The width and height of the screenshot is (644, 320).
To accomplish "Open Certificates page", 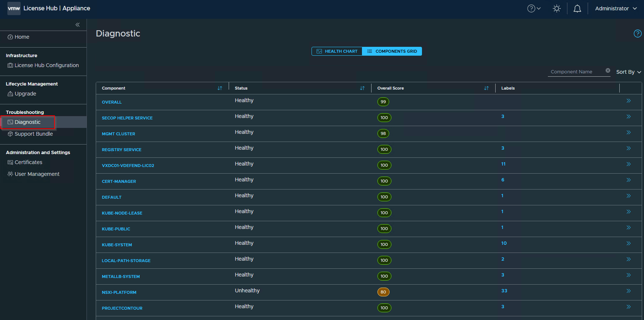I will point(25,162).
